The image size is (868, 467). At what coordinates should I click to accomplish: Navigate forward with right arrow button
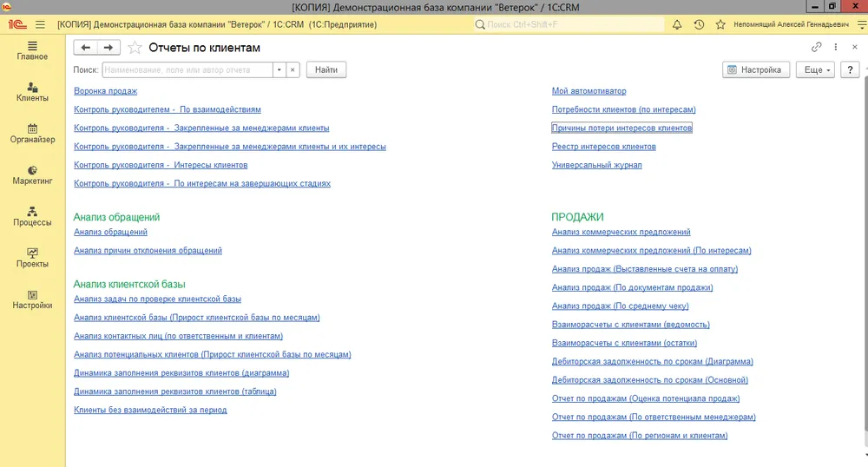108,48
